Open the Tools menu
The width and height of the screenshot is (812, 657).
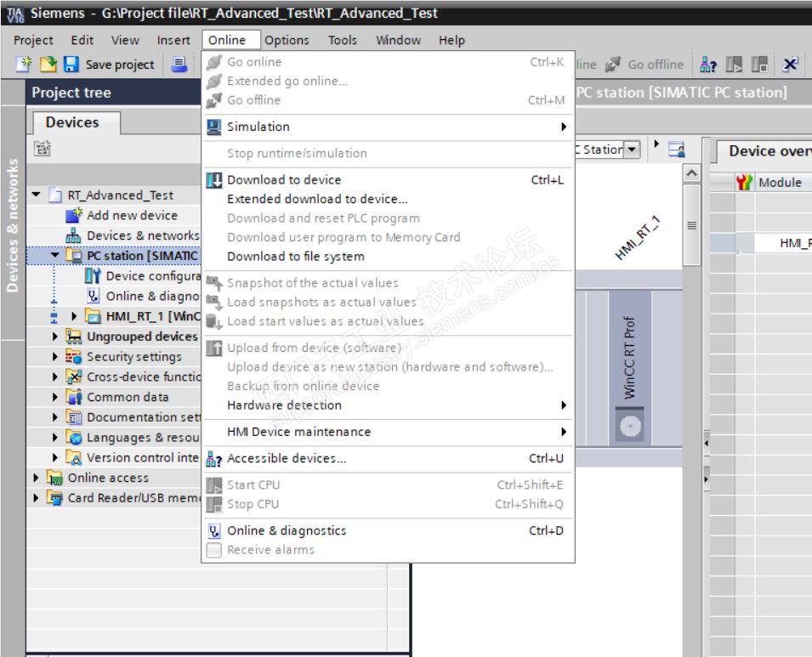[x=343, y=40]
